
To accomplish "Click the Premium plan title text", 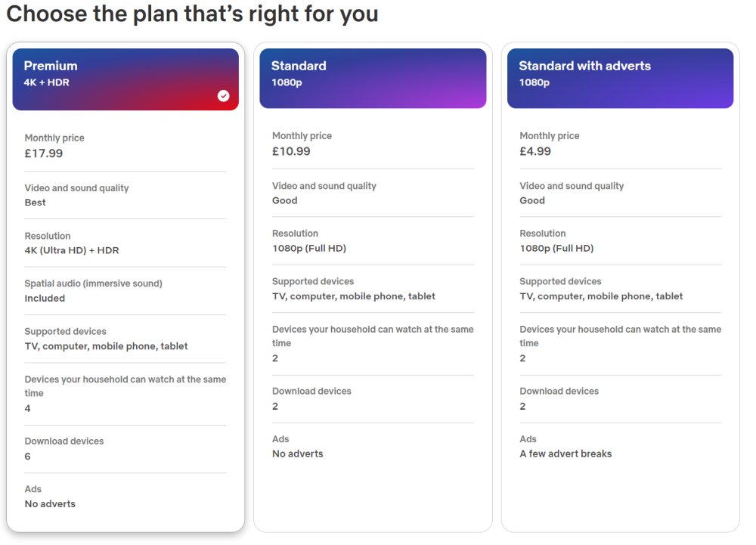I will click(51, 66).
